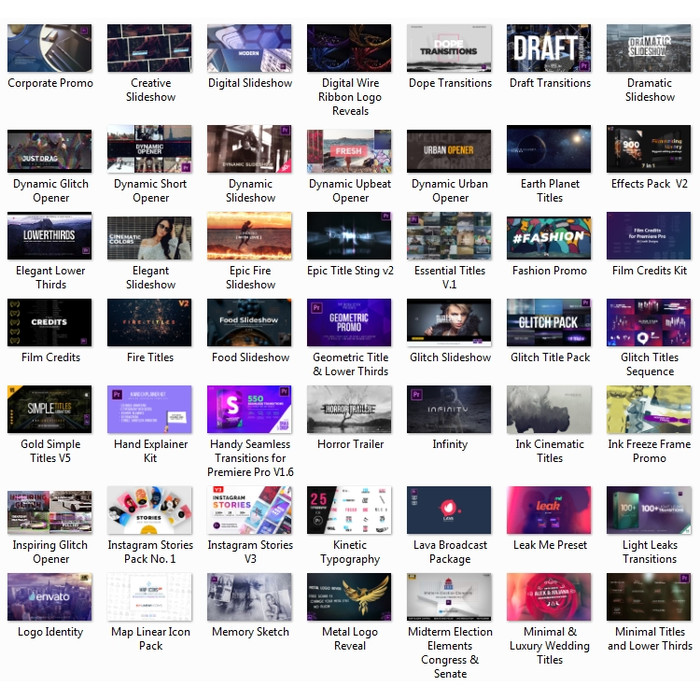
Task: Click the Minimal & Luxury Wedding Titles label
Action: click(550, 646)
